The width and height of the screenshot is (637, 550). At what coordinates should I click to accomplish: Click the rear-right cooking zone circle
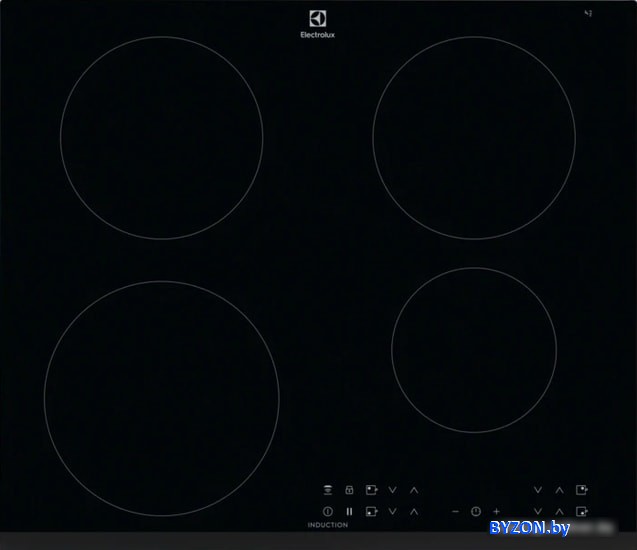pos(474,138)
